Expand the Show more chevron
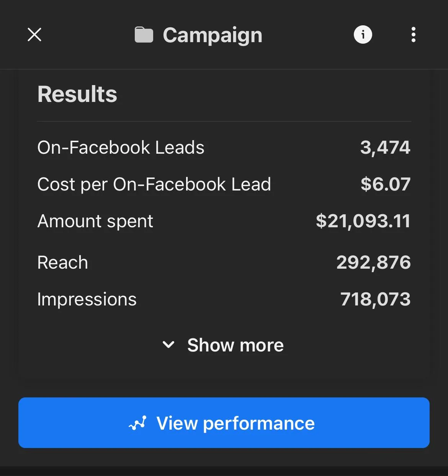448x476 pixels. 168,345
